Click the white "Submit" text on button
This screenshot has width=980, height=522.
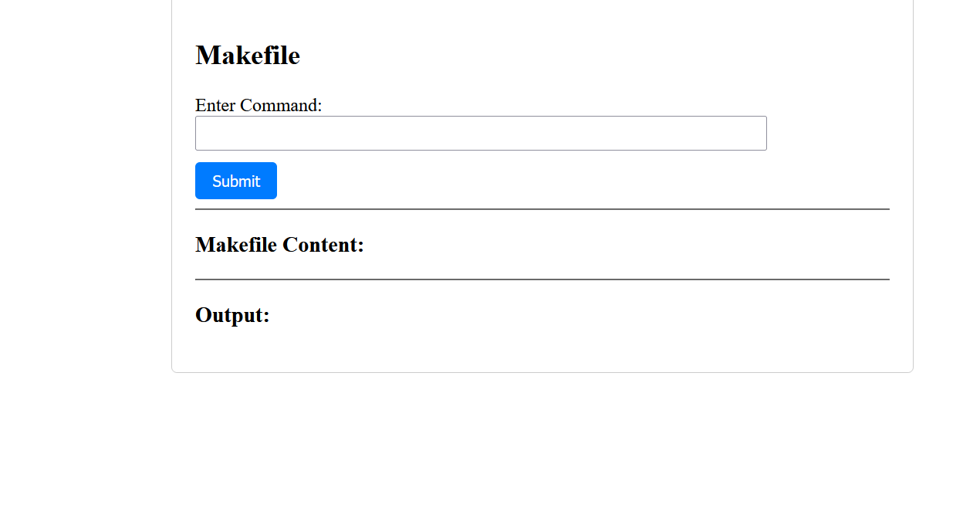236,181
